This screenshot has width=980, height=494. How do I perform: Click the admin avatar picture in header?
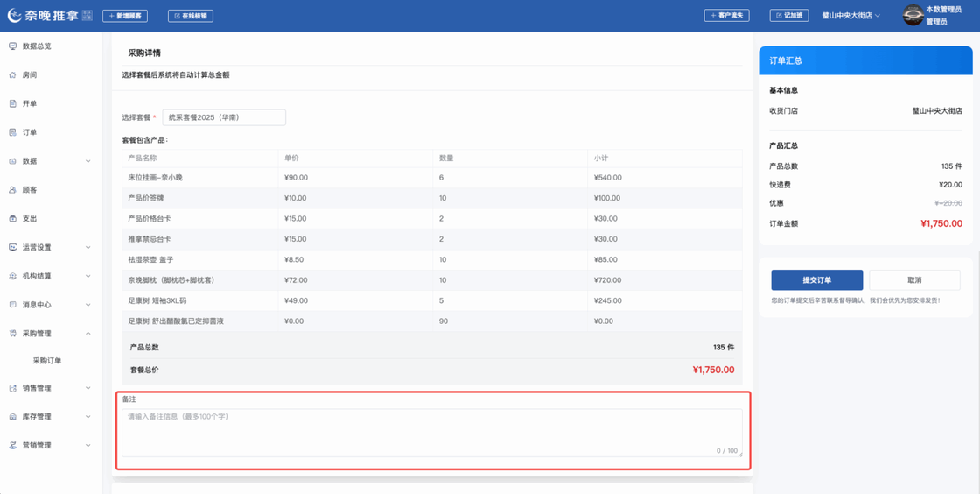pyautogui.click(x=913, y=16)
